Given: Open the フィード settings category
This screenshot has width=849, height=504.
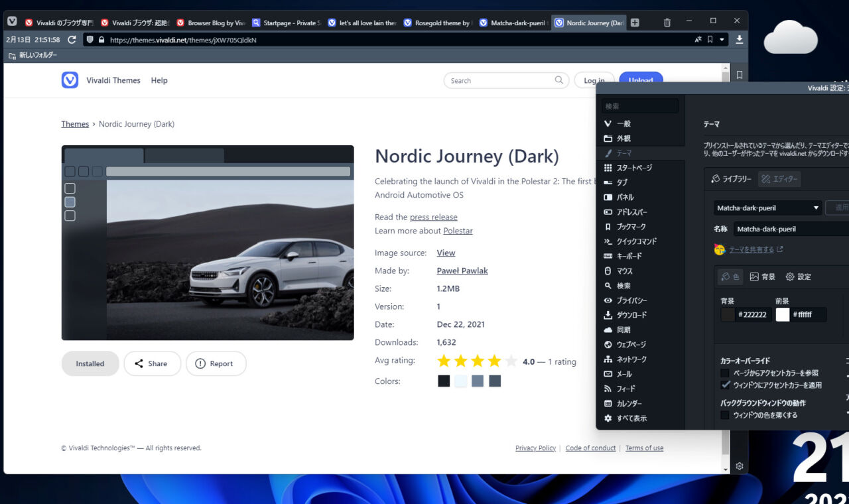Looking at the screenshot, I should pos(640,389).
